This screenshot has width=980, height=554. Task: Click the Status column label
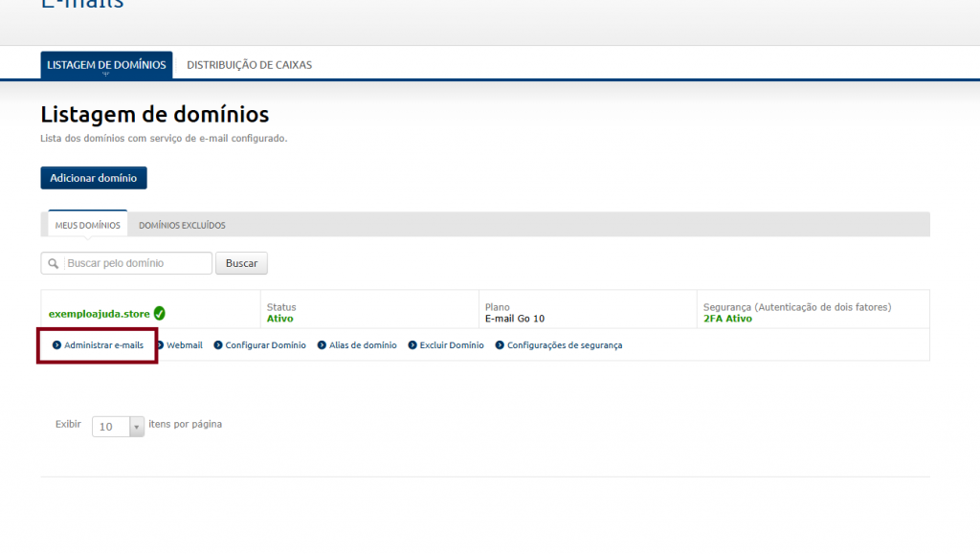click(281, 307)
